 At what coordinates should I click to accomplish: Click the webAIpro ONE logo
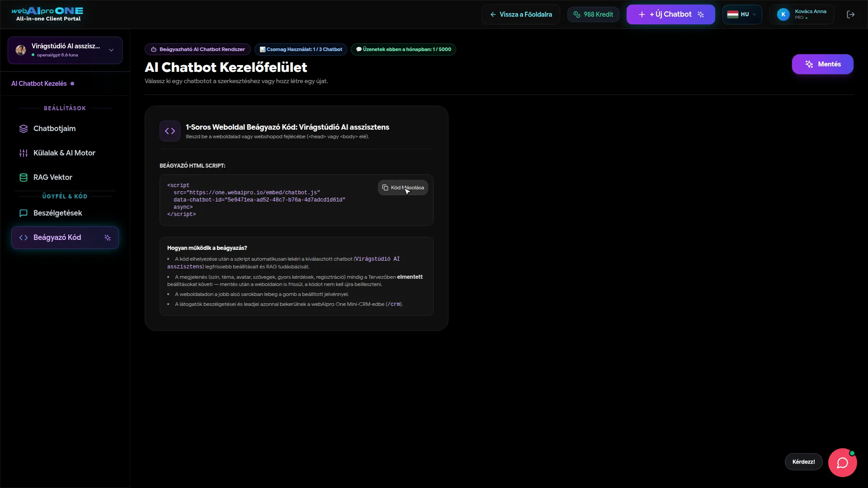coord(47,14)
